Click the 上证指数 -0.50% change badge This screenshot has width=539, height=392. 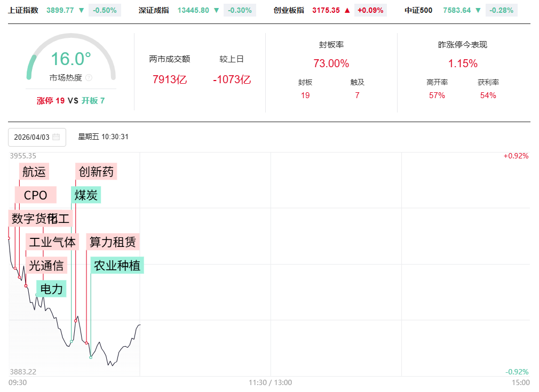coord(105,10)
